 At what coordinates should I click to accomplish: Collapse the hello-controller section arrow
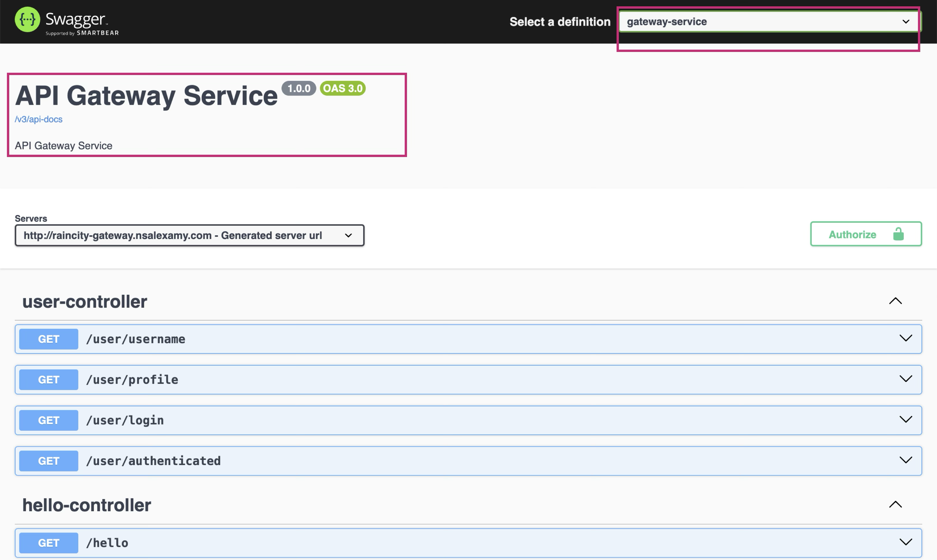tap(895, 505)
